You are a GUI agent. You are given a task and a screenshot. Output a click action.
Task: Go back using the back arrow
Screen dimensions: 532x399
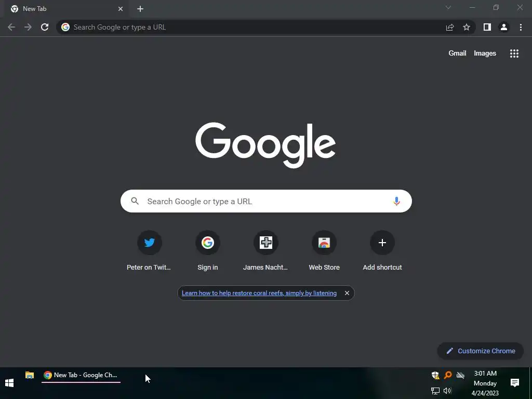[11, 27]
